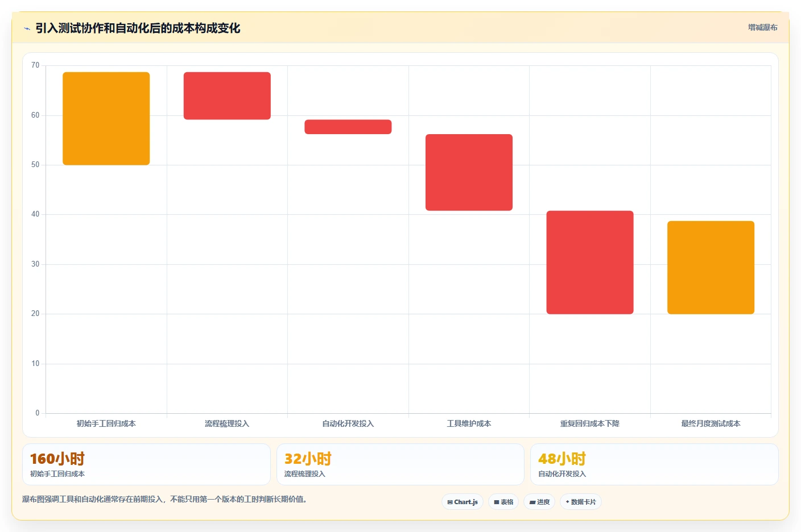Click the y-axis value 20
Screen dimensions: 801x532
coord(35,314)
